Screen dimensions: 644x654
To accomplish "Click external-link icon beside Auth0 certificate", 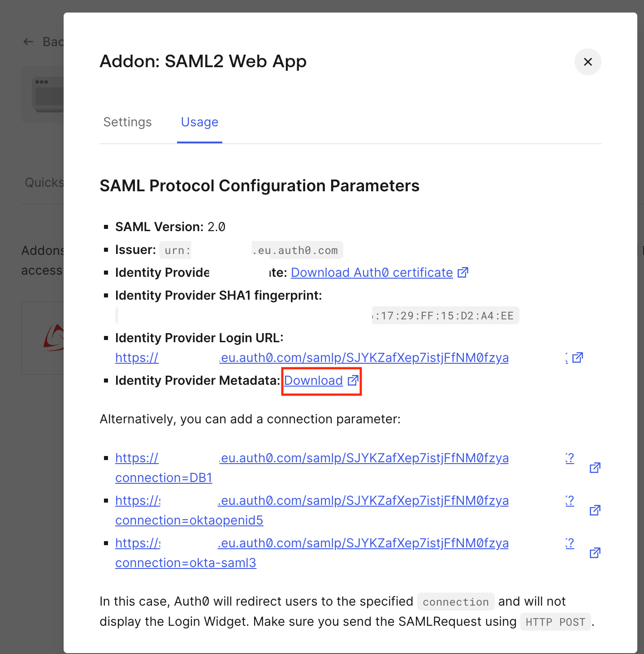I will pyautogui.click(x=462, y=272).
